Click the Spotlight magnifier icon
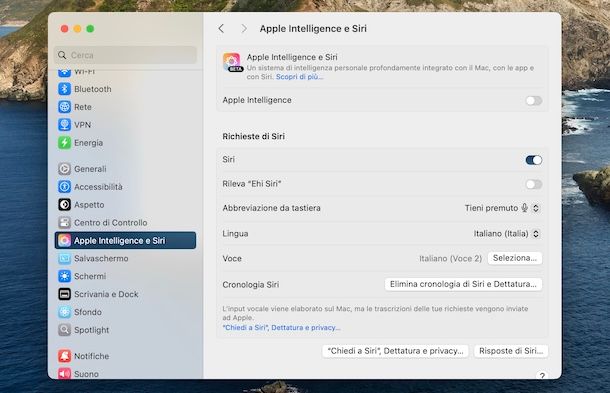Screen dimensions: 610x393 click(65, 330)
